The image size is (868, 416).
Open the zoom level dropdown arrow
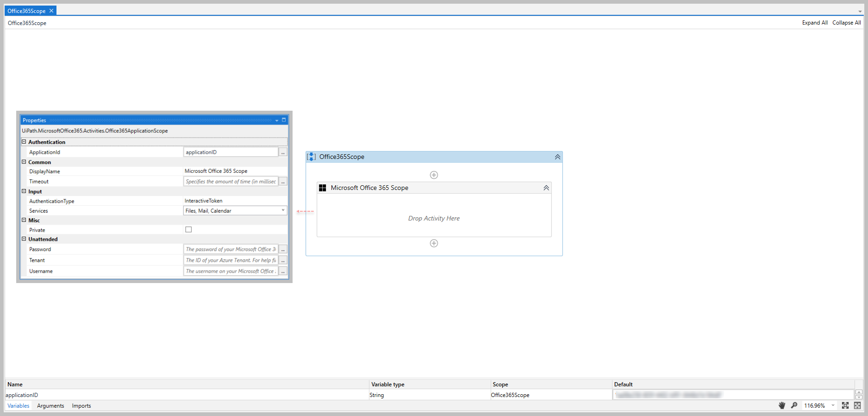coord(833,405)
